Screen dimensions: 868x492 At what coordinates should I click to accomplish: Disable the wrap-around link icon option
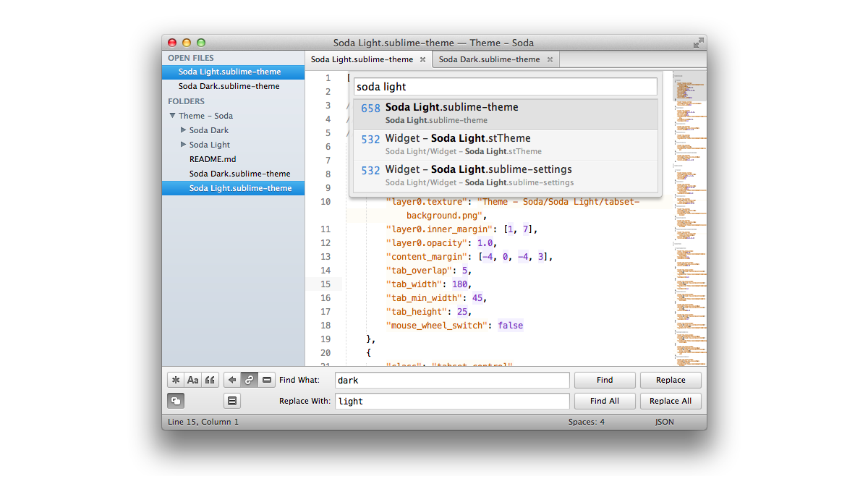pyautogui.click(x=250, y=380)
